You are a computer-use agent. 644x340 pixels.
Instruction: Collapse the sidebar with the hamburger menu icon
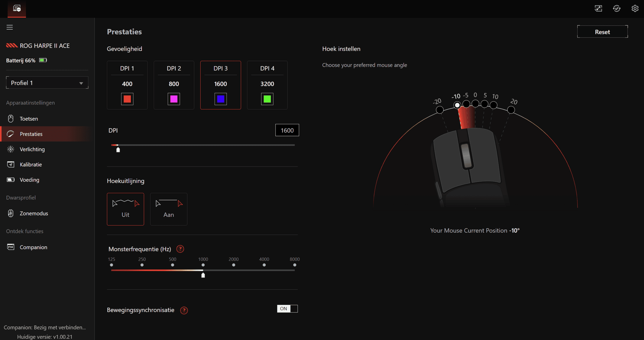(10, 27)
